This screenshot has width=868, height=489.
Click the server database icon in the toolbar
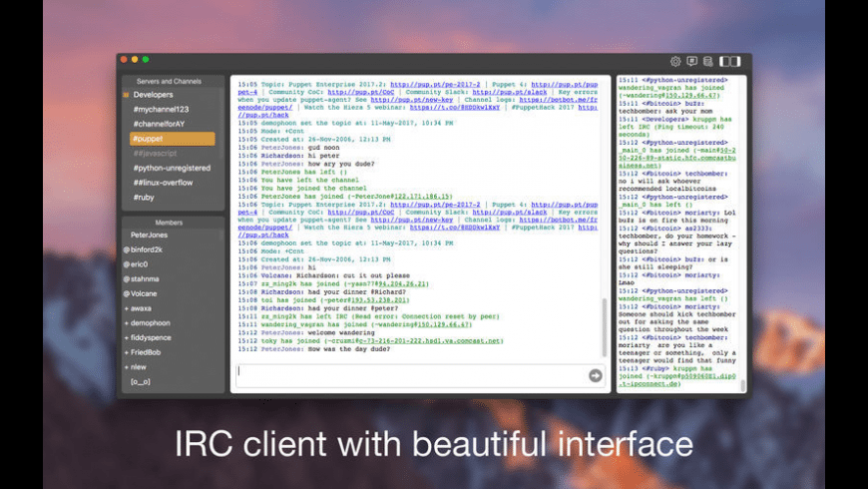coord(707,61)
